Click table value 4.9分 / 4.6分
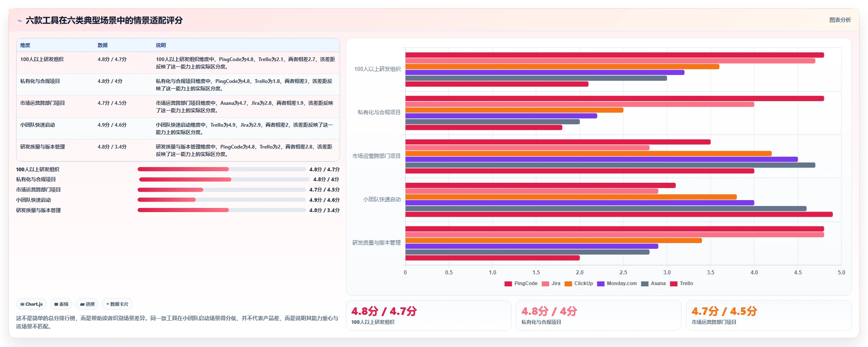 [x=112, y=125]
